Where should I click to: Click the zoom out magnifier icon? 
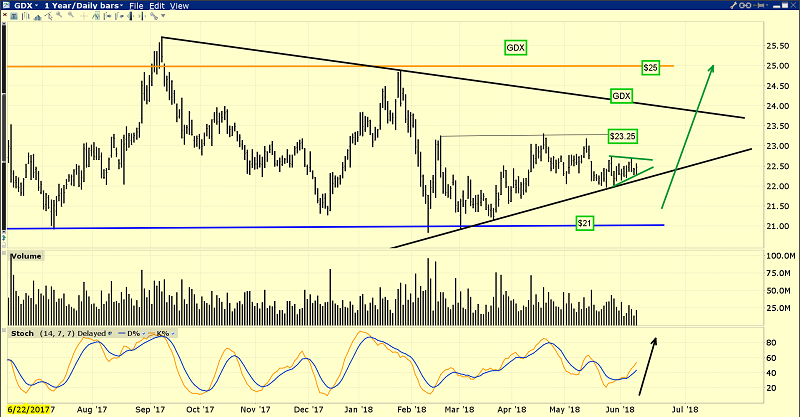71,14
